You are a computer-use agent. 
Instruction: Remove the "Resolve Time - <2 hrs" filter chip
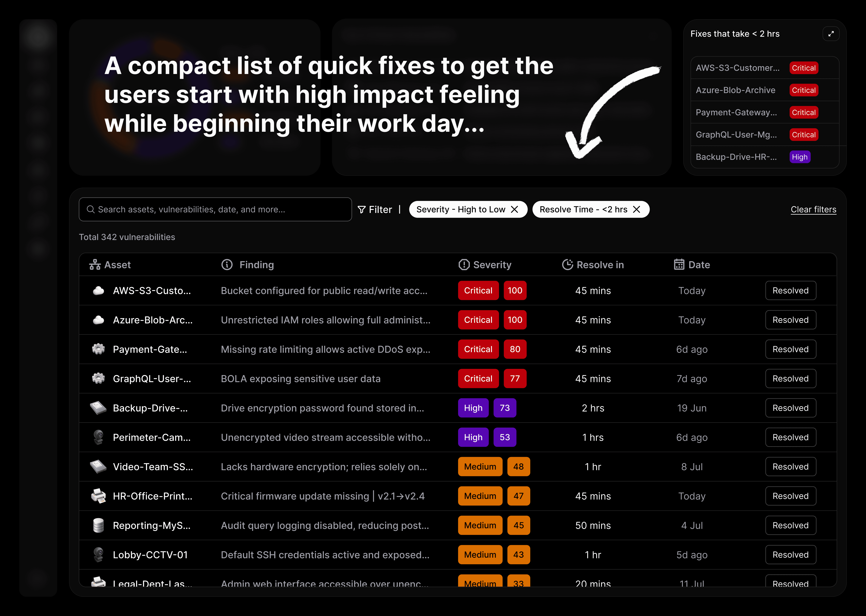[x=637, y=209]
